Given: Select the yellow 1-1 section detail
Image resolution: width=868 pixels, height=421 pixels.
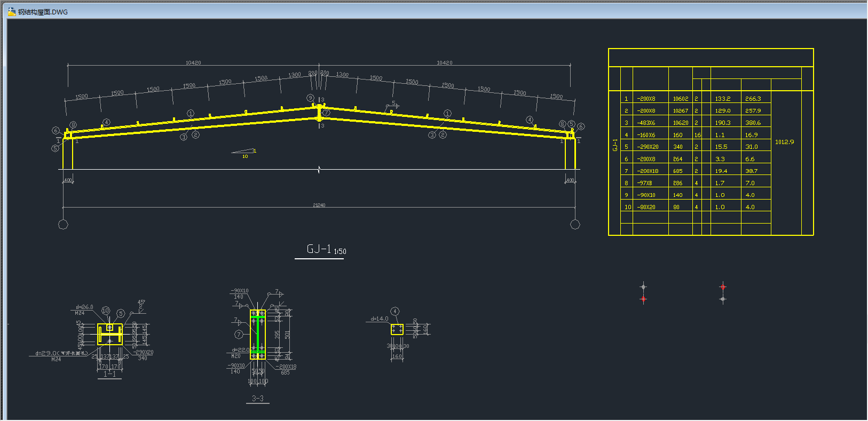Looking at the screenshot, I should click(110, 335).
